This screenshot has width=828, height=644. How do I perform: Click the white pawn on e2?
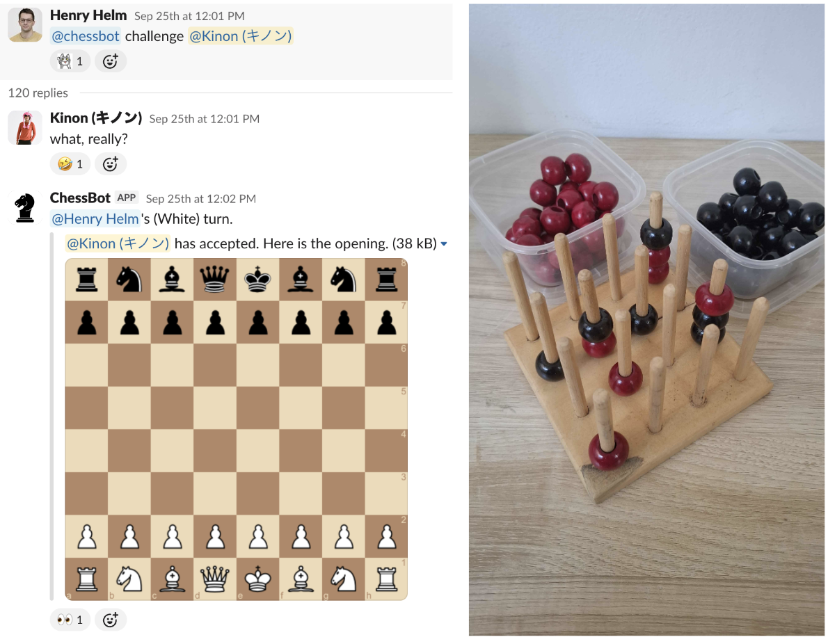coord(257,536)
